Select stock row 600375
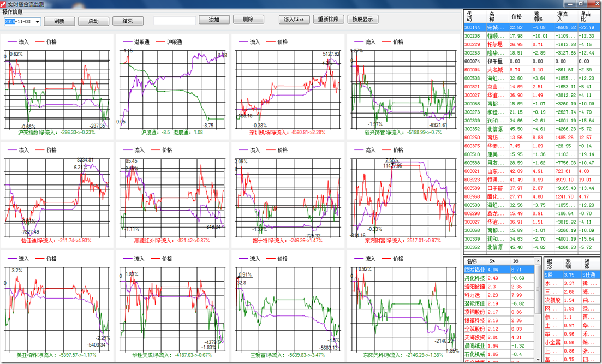This screenshot has width=602, height=364. [x=532, y=146]
